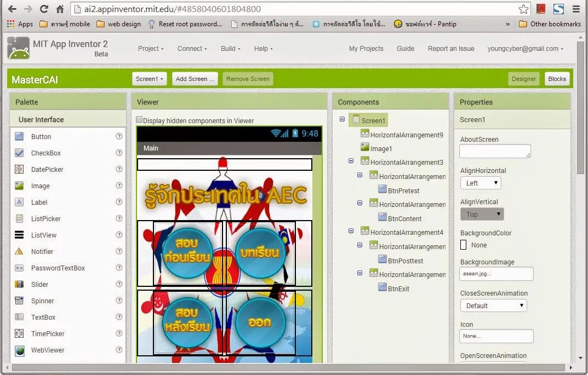This screenshot has height=375, width=588.
Task: Choose the PasswordTextBox palette icon
Action: 19,268
